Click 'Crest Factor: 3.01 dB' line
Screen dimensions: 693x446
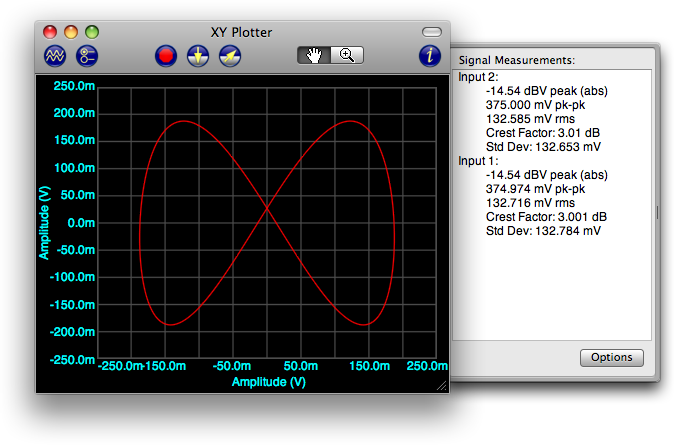[x=543, y=133]
